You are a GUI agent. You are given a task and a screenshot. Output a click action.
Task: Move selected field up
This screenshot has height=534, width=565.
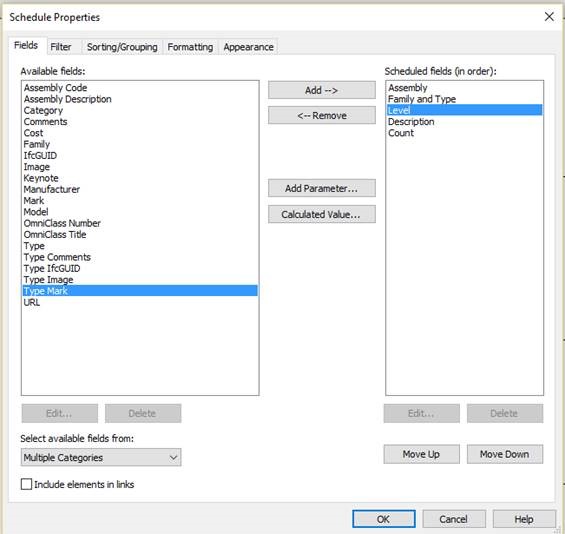click(x=421, y=454)
